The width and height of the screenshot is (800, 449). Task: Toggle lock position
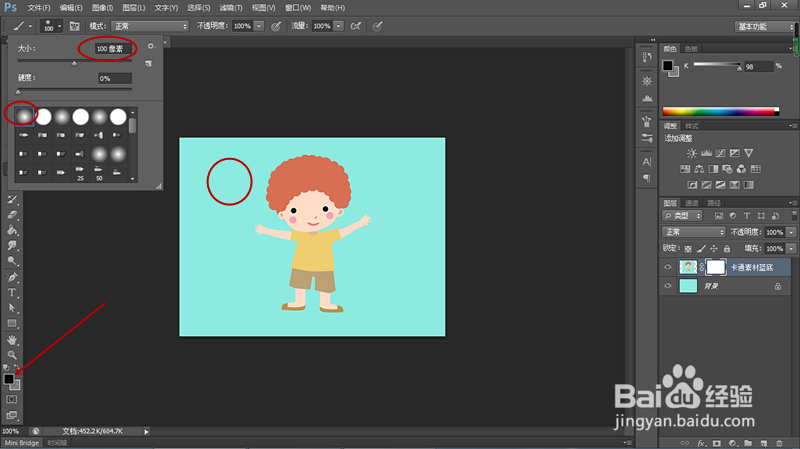click(714, 248)
